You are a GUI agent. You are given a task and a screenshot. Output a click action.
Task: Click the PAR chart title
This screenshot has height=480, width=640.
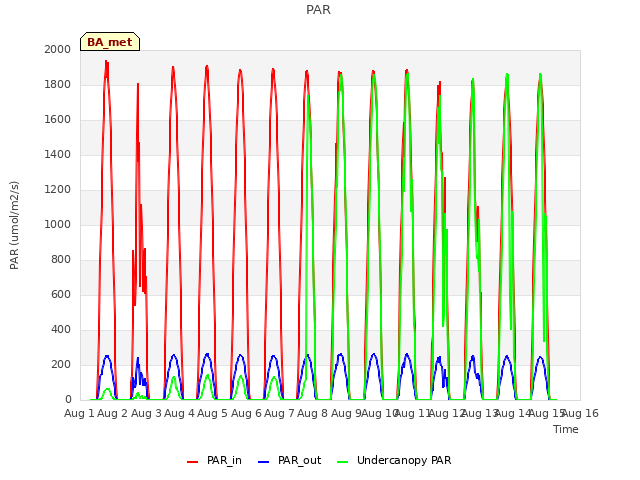[x=318, y=10]
